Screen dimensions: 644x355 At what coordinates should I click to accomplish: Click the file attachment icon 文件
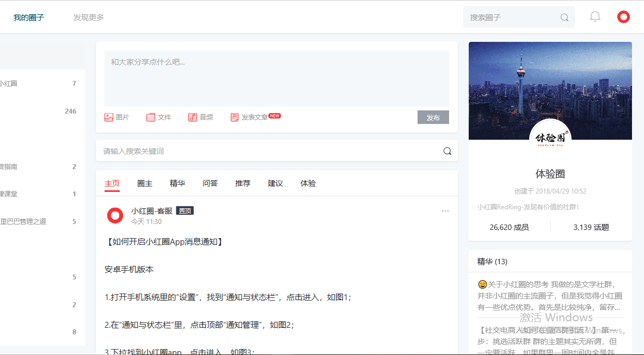tap(151, 117)
